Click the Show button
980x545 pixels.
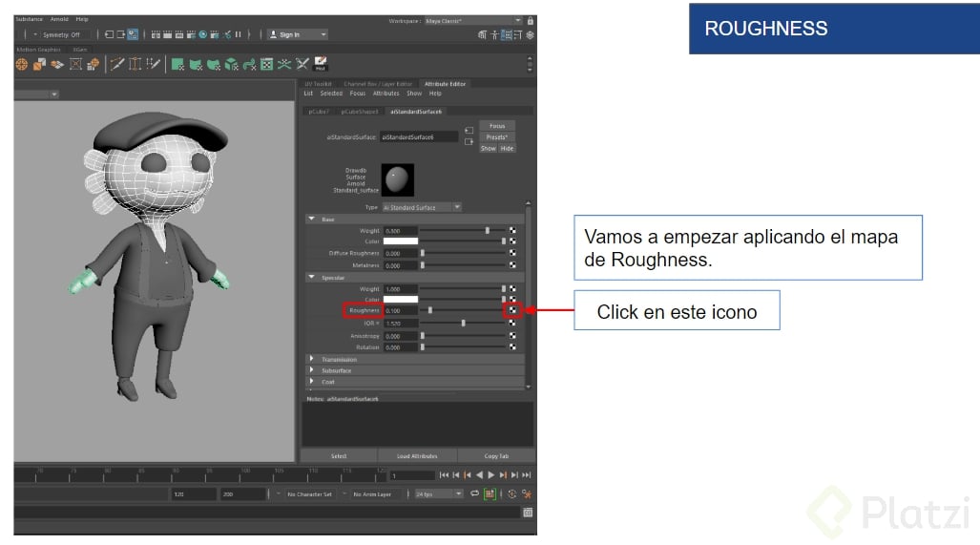point(489,149)
